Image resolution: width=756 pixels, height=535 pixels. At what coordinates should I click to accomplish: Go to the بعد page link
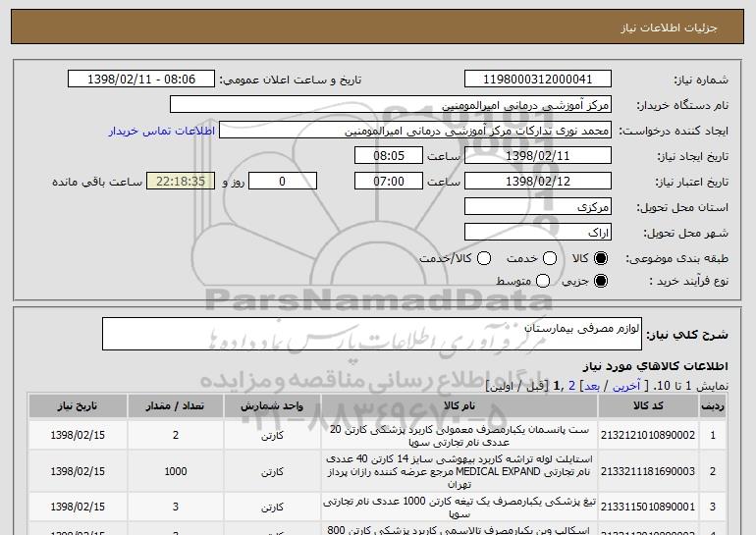(x=592, y=386)
